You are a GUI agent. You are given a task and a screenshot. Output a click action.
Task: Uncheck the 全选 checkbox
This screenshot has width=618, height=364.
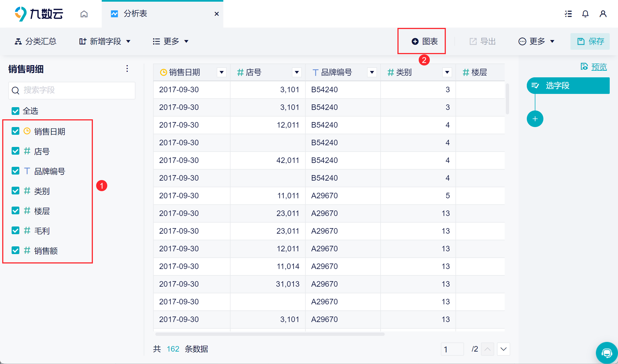(15, 111)
